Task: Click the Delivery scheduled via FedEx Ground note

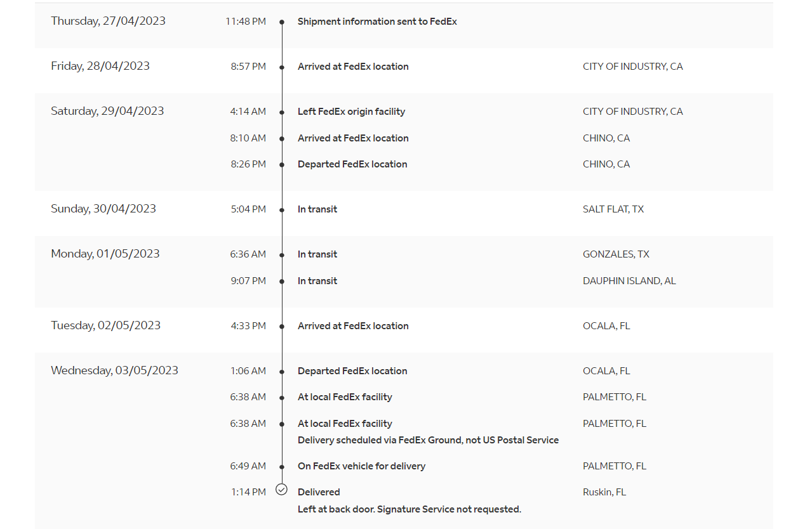Action: (428, 440)
